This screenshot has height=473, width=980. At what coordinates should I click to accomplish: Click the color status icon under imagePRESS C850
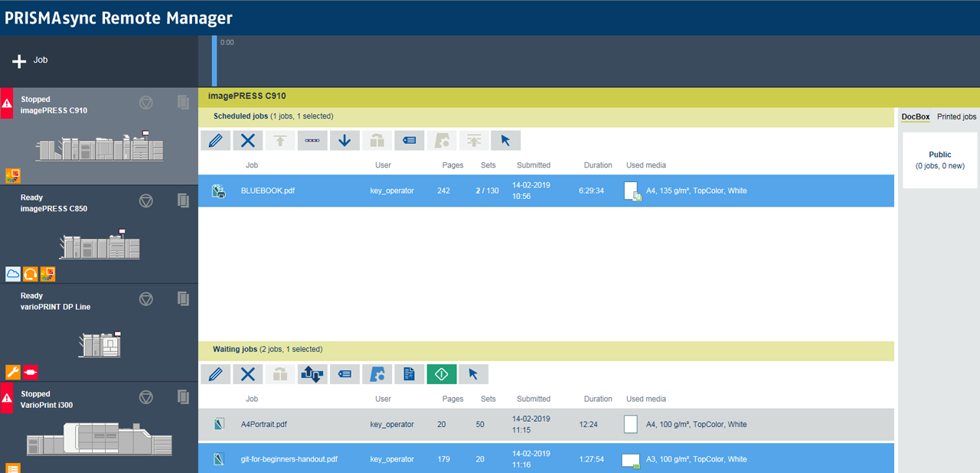click(47, 274)
